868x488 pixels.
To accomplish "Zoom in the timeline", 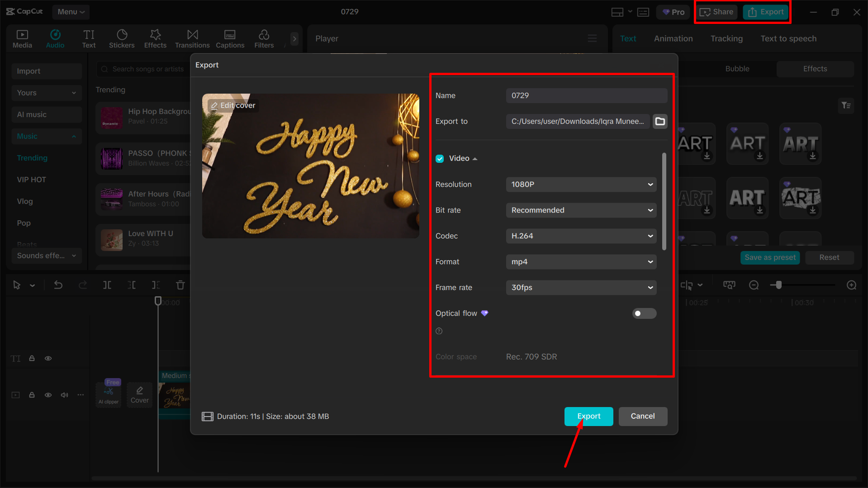I will (851, 285).
